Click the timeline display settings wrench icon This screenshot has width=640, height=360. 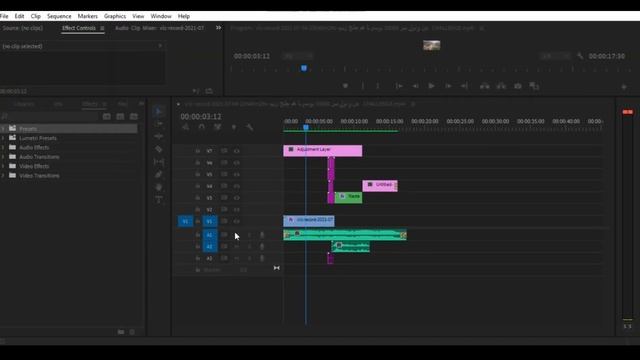(249, 127)
